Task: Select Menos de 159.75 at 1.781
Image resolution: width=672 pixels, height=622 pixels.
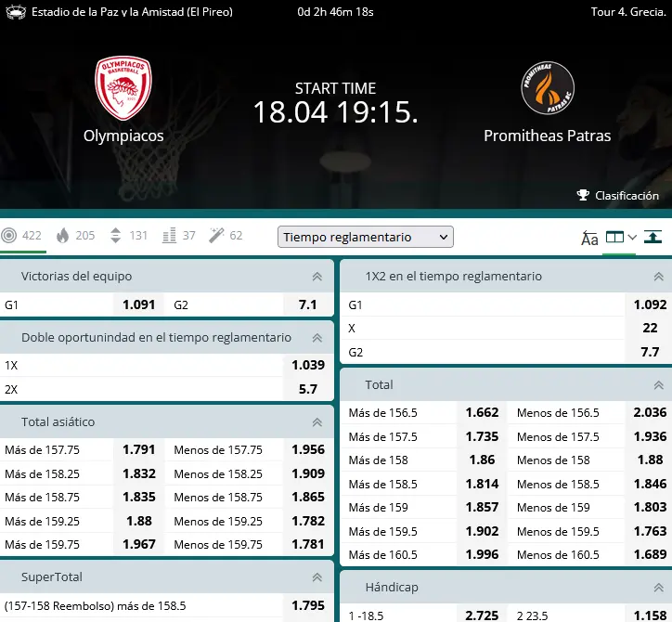Action: coord(307,545)
